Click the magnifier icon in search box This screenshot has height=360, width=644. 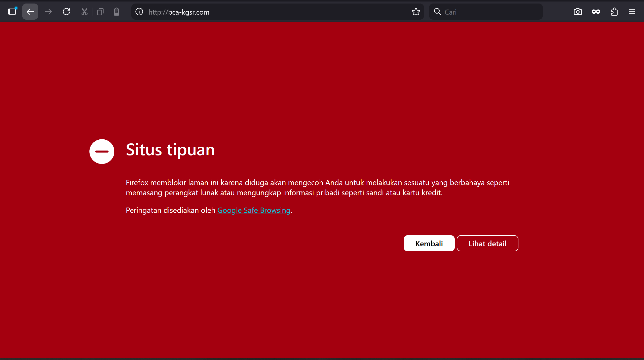tap(437, 12)
